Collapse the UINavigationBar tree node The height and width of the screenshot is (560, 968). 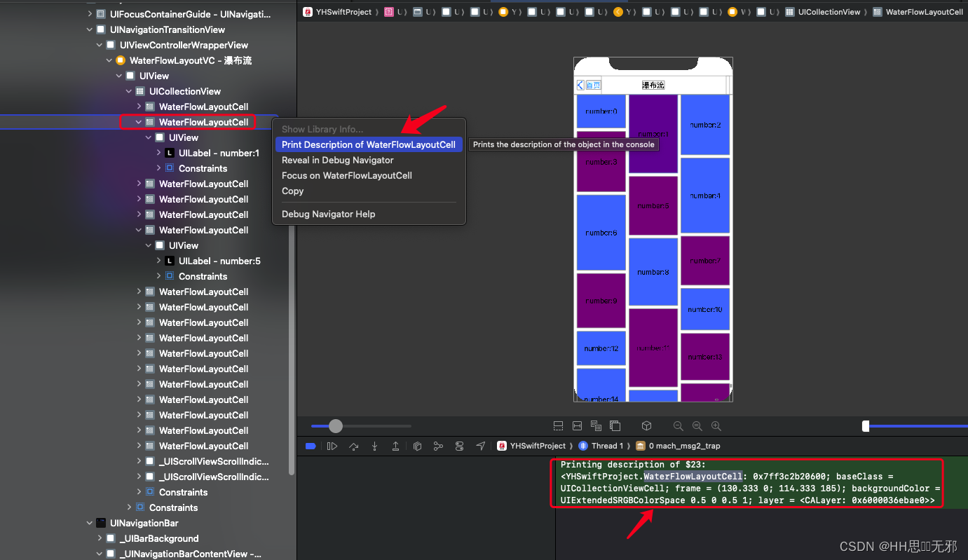tap(90, 523)
